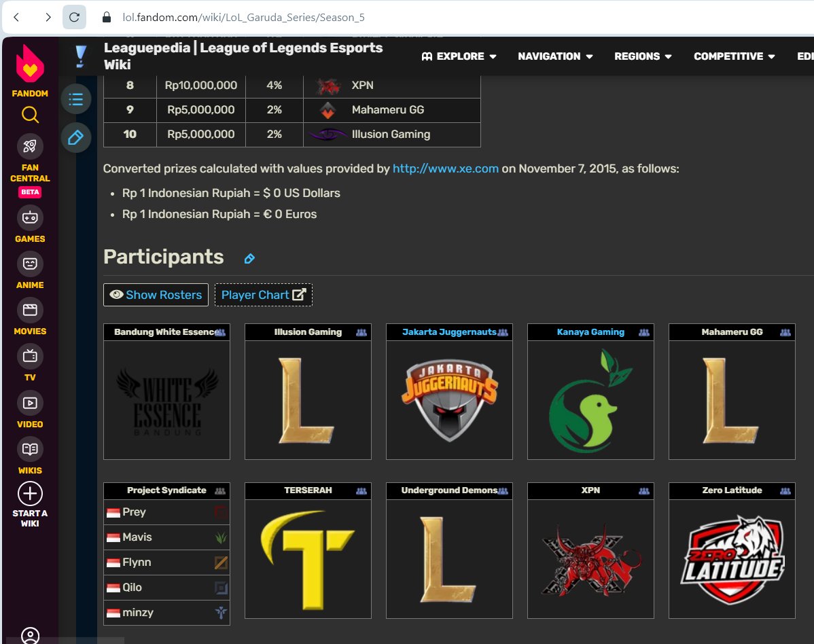Open the Kanaya Gaming team link
Screen dimensions: 814x644
pyautogui.click(x=590, y=332)
